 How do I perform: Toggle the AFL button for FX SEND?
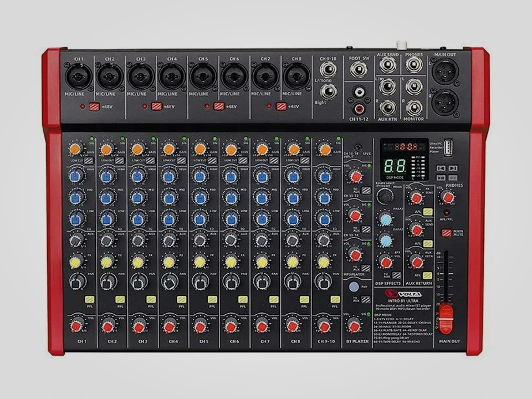point(428,212)
